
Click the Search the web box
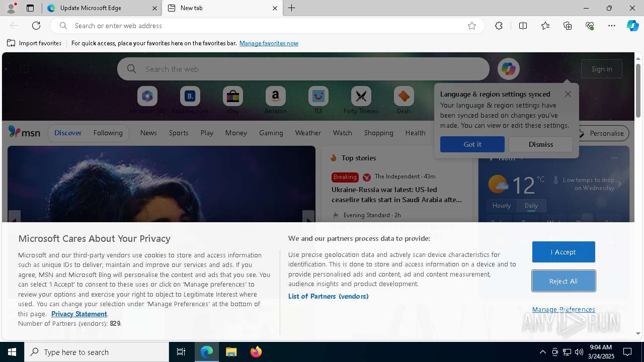pos(303,69)
